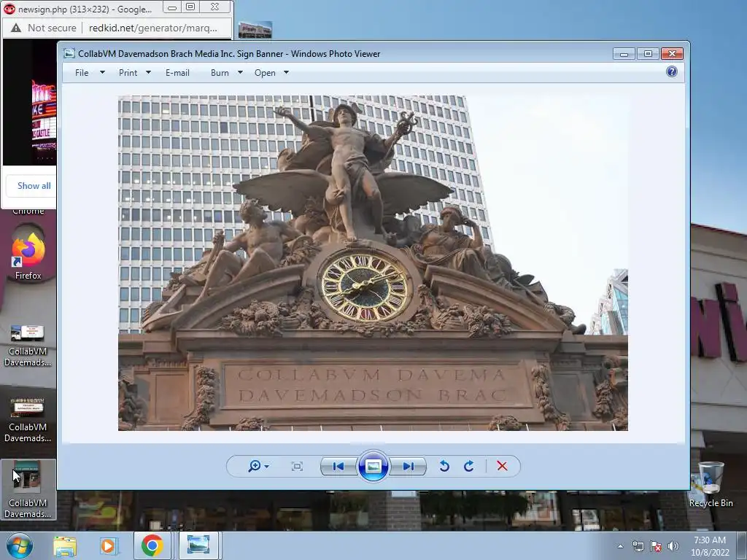Image resolution: width=747 pixels, height=560 pixels.
Task: Click E-mail in the Photo Viewer toolbar
Action: coord(178,73)
